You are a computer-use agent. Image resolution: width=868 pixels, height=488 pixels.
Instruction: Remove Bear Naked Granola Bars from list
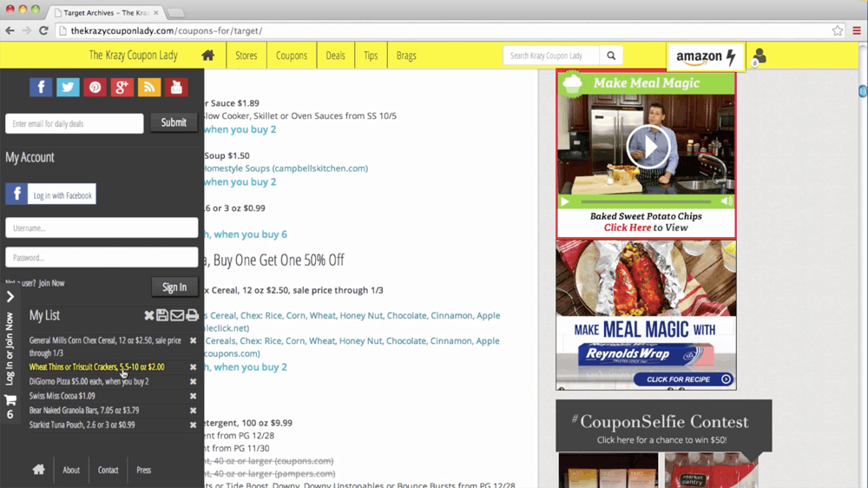pos(194,411)
